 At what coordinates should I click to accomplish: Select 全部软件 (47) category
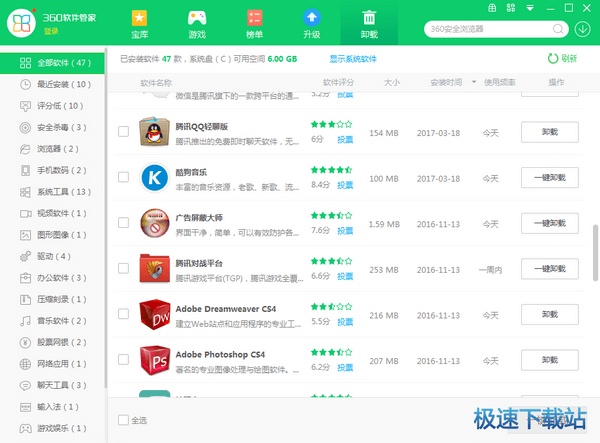pos(52,63)
